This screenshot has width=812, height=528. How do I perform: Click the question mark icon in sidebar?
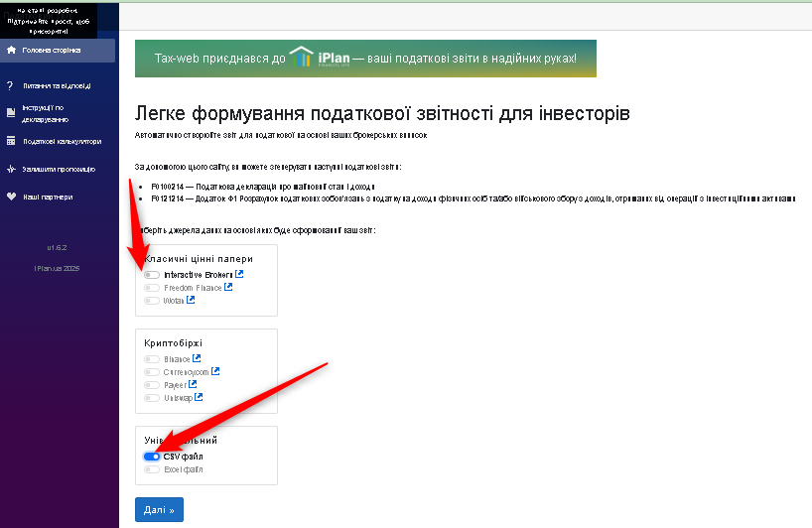[11, 86]
